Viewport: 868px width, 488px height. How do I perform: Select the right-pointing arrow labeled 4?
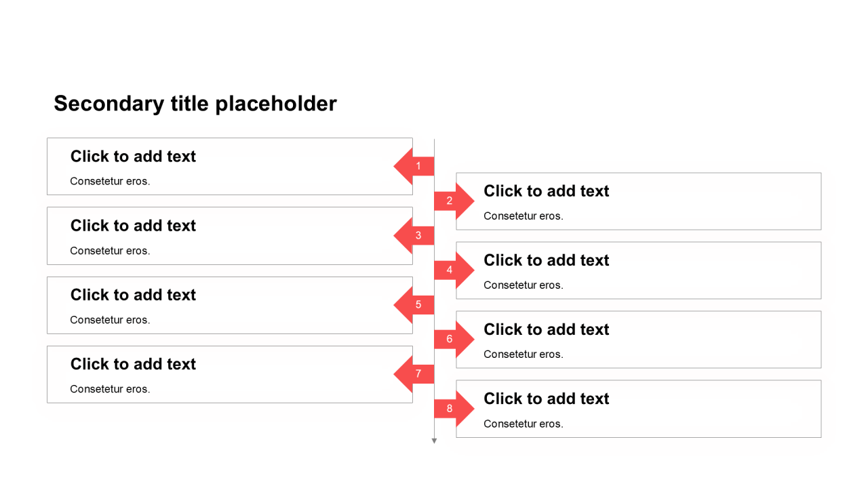click(x=452, y=270)
